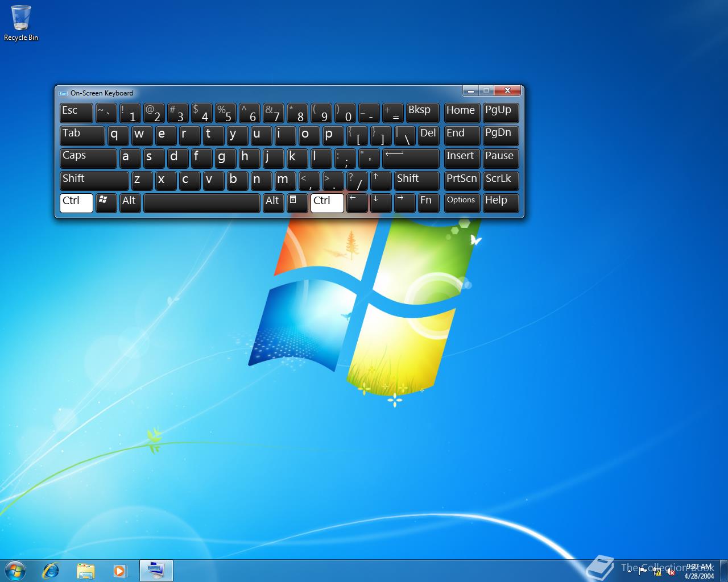
Task: Tap the Bksp key
Action: 423,113
